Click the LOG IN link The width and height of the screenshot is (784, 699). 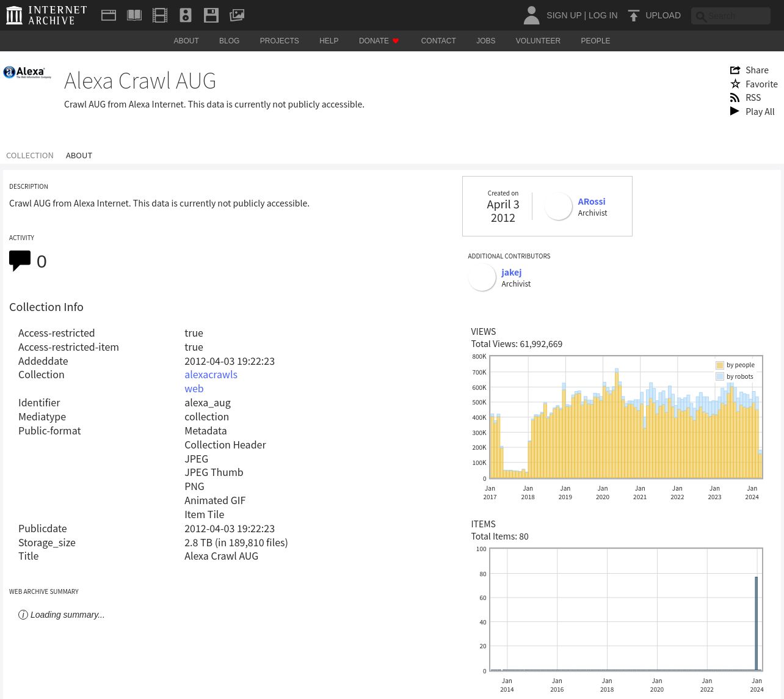pyautogui.click(x=603, y=15)
